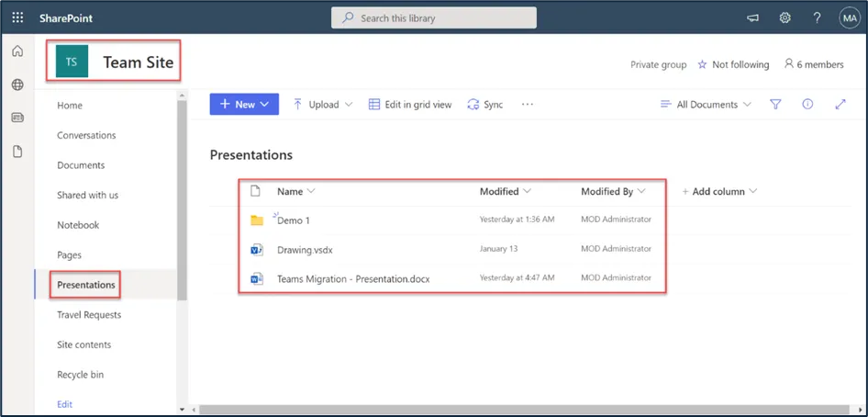Open the MA account avatar

[x=849, y=17]
